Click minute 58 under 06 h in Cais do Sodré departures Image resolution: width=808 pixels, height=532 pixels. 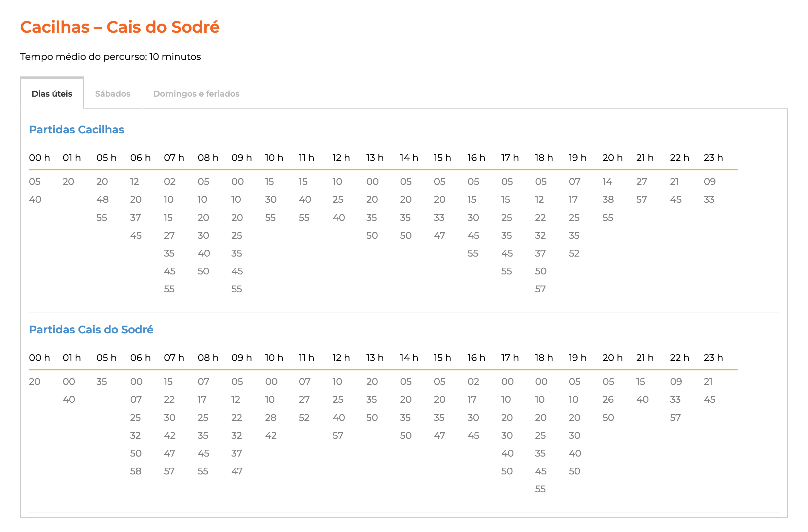point(136,471)
